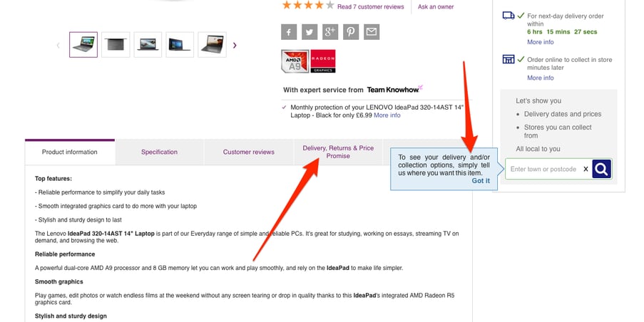Share the product on Twitter
Viewport: 644px width, 322px height.
coord(310,32)
